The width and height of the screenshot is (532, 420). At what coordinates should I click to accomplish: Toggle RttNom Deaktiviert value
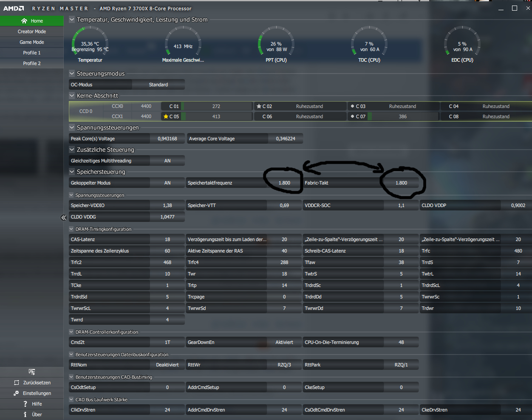pyautogui.click(x=167, y=365)
